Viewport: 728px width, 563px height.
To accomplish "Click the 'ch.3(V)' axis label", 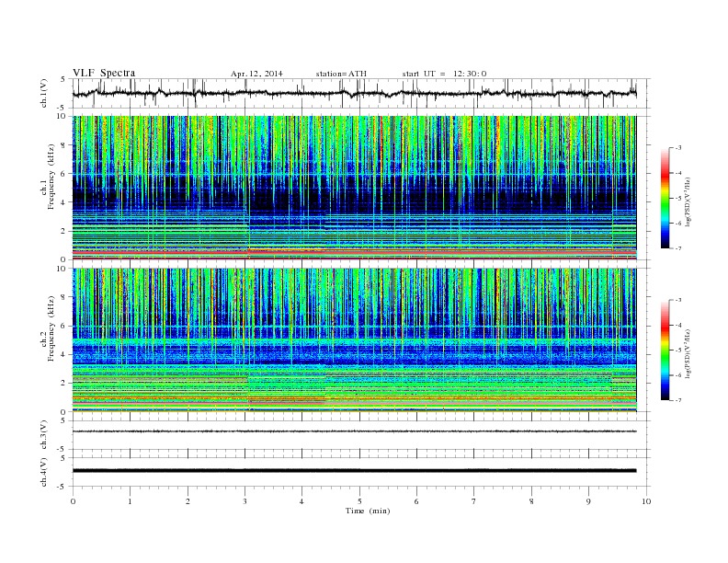I will pyautogui.click(x=44, y=435).
